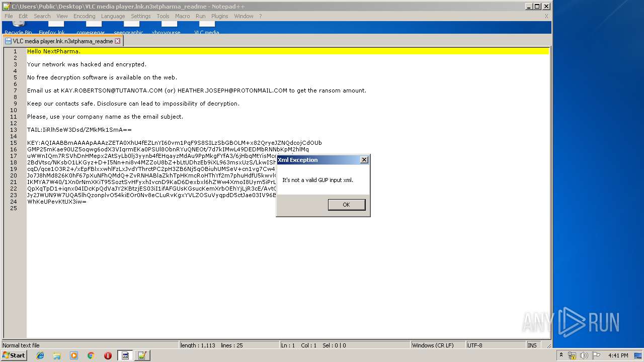Open the View menu
Viewport: 644px width, 362px height.
click(x=62, y=16)
